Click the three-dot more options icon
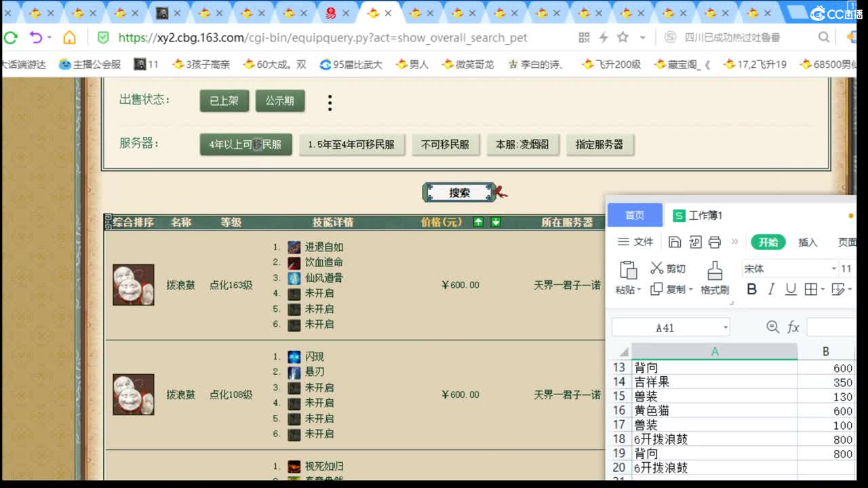 (x=330, y=102)
